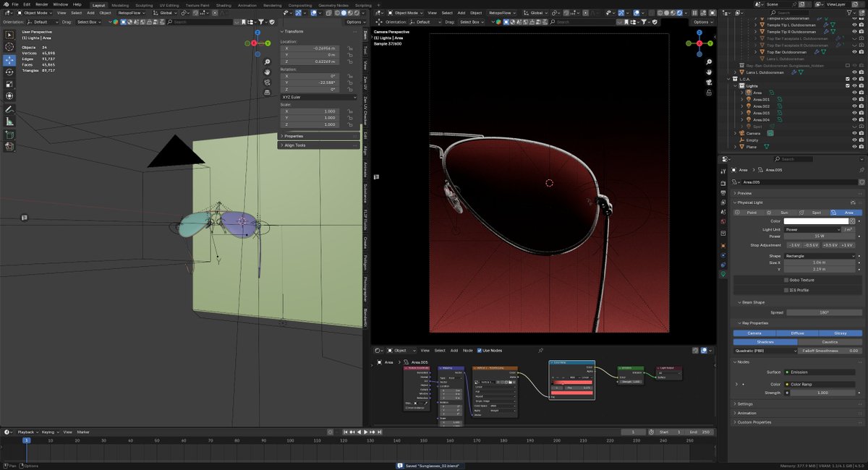Viewport: 868px width, 470px height.
Task: Expand the Preview panel in light properties
Action: (799, 193)
